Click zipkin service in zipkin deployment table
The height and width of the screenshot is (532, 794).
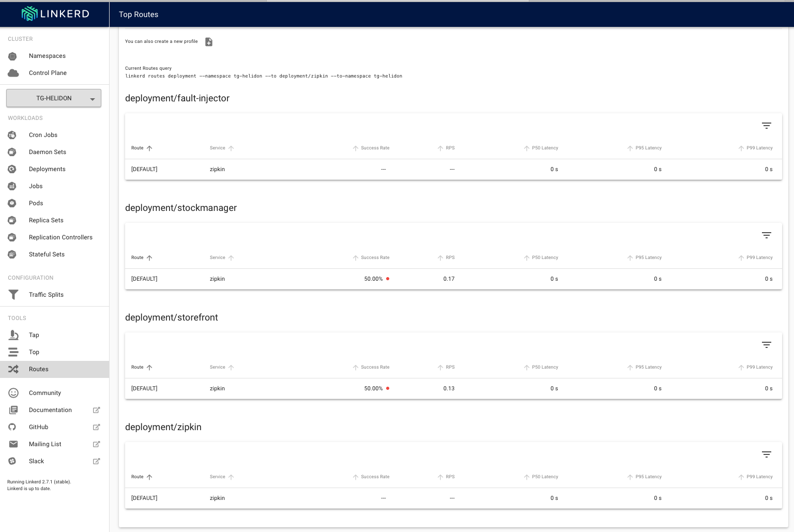tap(217, 498)
